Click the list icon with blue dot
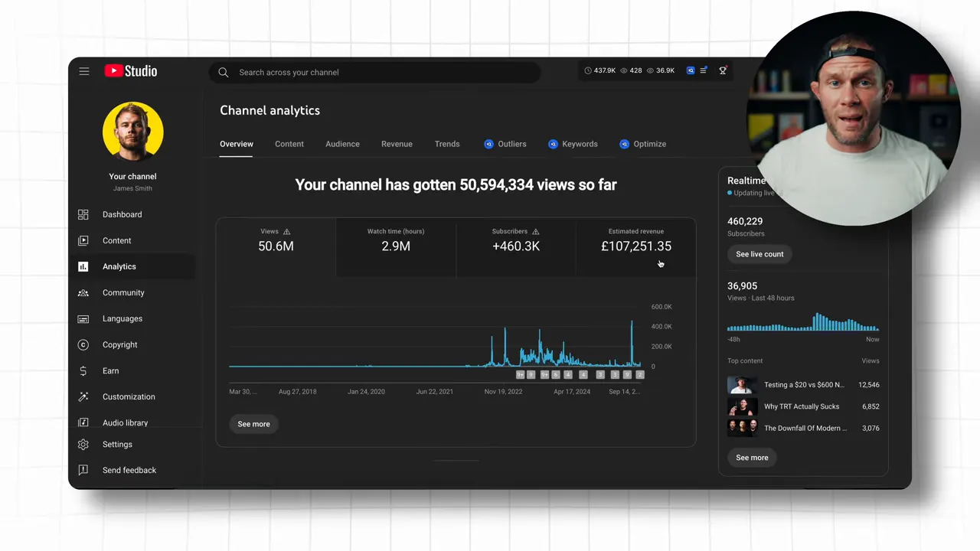The width and height of the screenshot is (980, 551). (704, 70)
